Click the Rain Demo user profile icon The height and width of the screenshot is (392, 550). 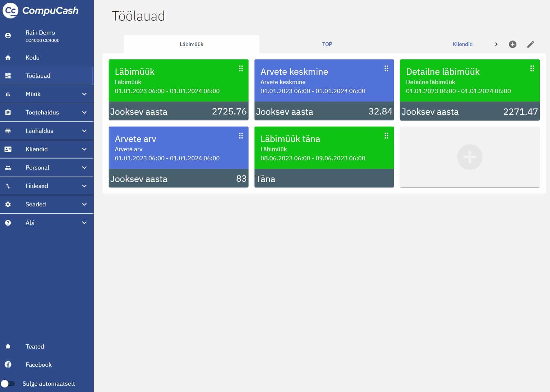point(8,36)
